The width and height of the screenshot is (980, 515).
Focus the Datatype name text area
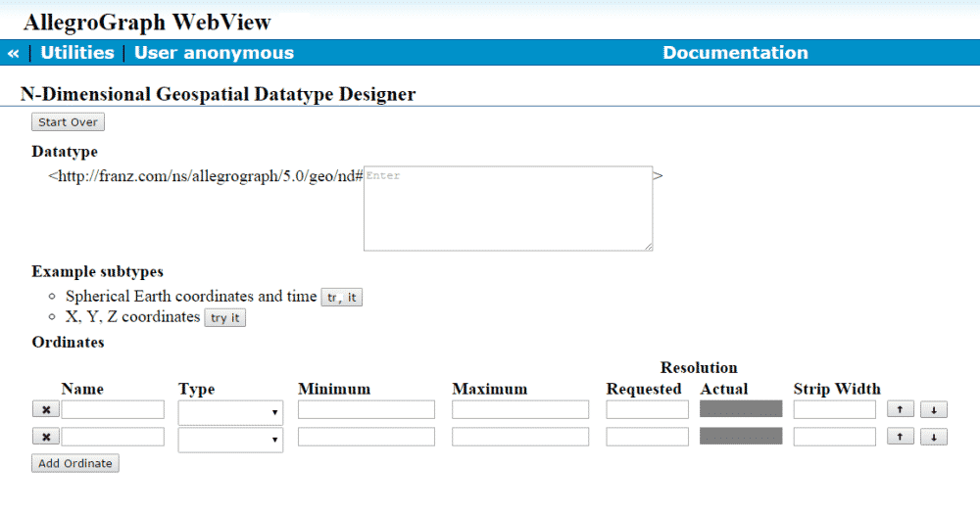(508, 209)
